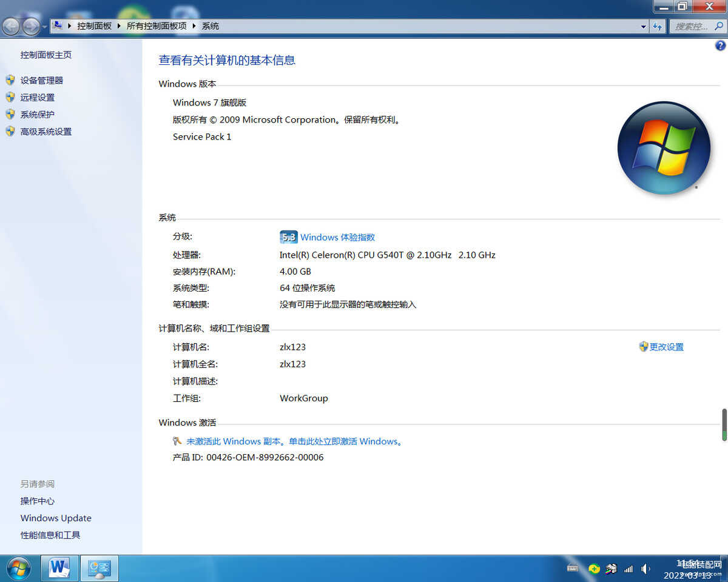Open Windows Update link in the sidebar
Screen dimensions: 728x582
click(x=56, y=518)
